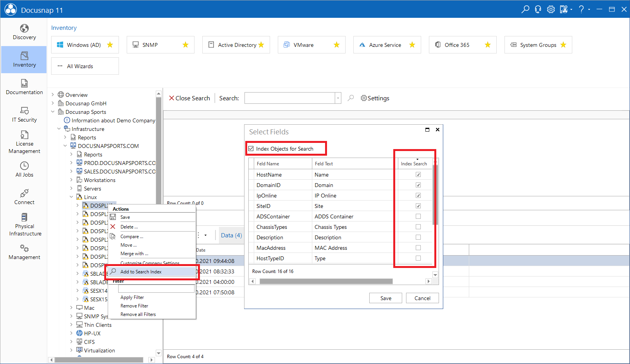
Task: Open License Management module
Action: 24,142
